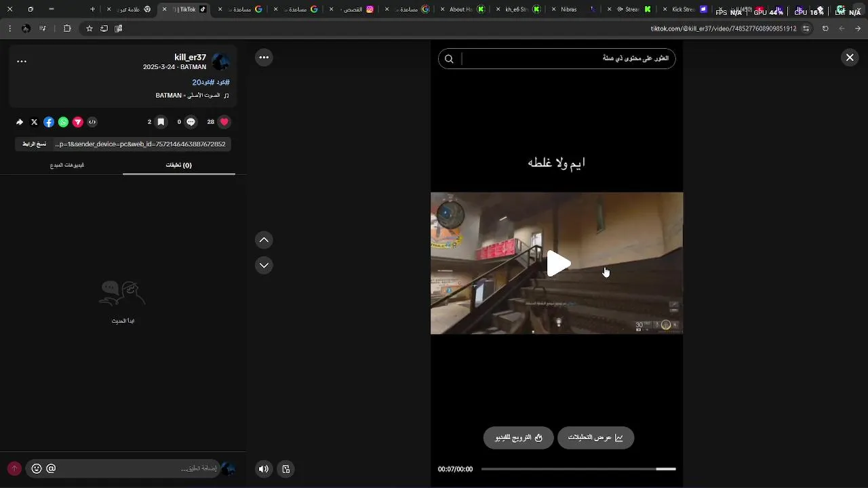
Task: Copy the link with the نسخ الرابط button
Action: [x=35, y=144]
